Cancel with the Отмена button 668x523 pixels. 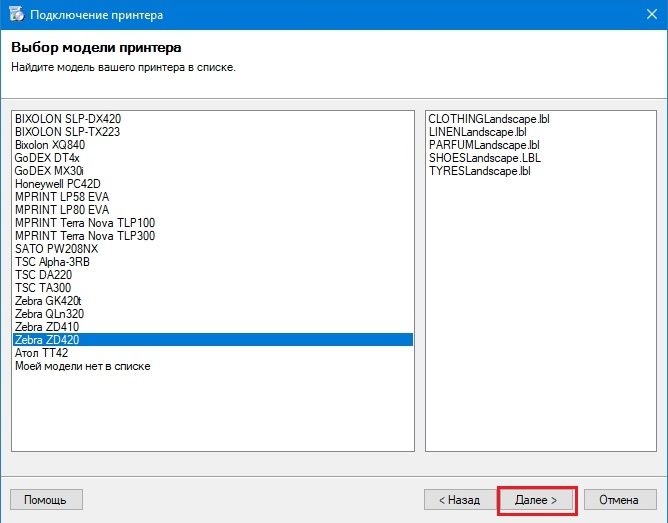tap(619, 500)
